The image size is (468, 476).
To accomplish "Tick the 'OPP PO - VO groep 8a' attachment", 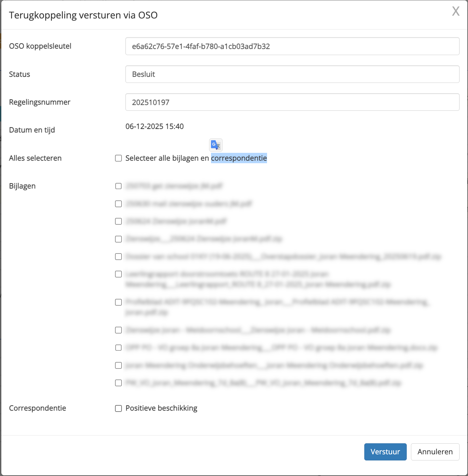I will (x=119, y=348).
